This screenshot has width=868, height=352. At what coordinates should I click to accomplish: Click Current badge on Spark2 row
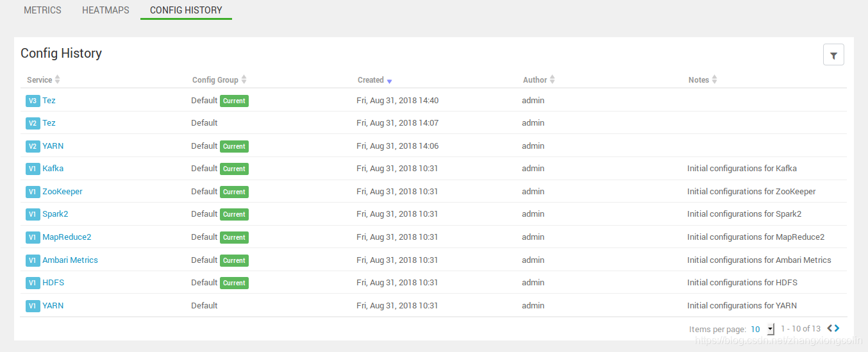click(234, 214)
